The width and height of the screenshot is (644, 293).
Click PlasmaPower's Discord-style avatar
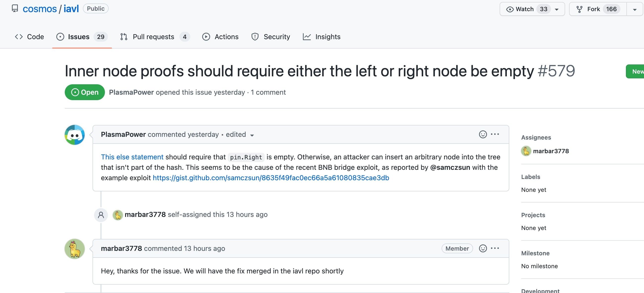tap(74, 135)
